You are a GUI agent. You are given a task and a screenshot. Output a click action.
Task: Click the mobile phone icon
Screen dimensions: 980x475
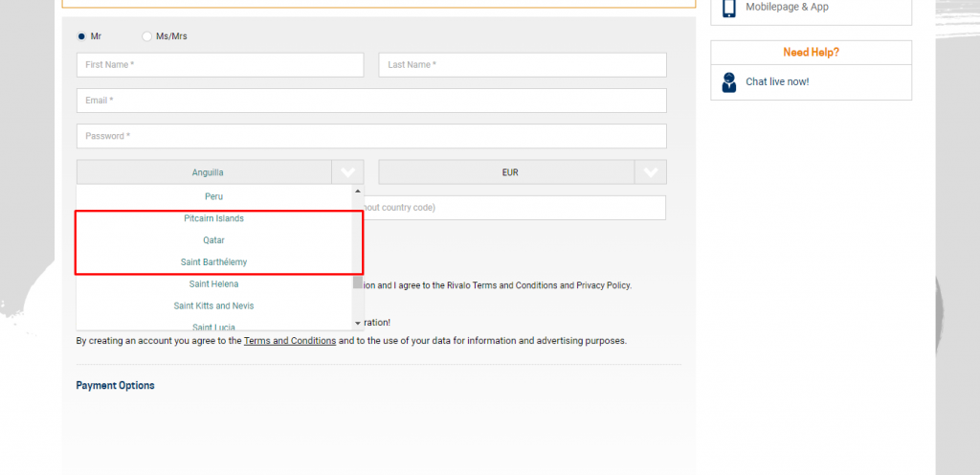pos(729,8)
